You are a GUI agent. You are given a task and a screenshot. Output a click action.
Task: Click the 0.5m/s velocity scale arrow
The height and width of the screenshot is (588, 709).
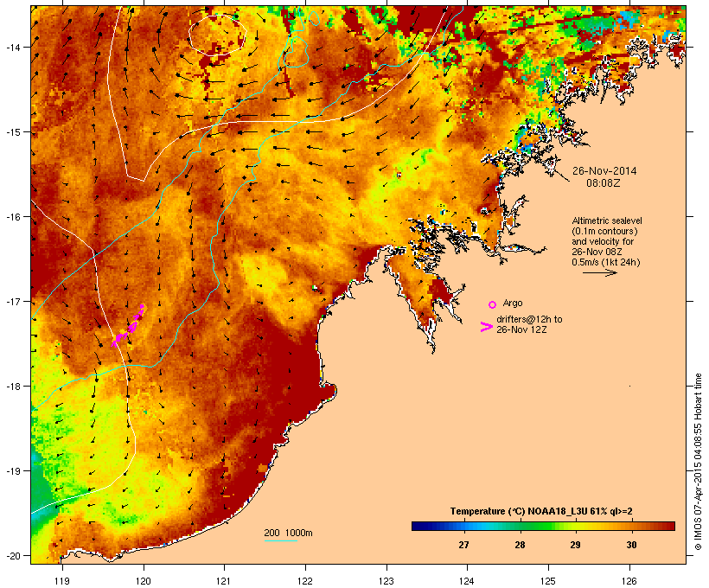point(599,272)
